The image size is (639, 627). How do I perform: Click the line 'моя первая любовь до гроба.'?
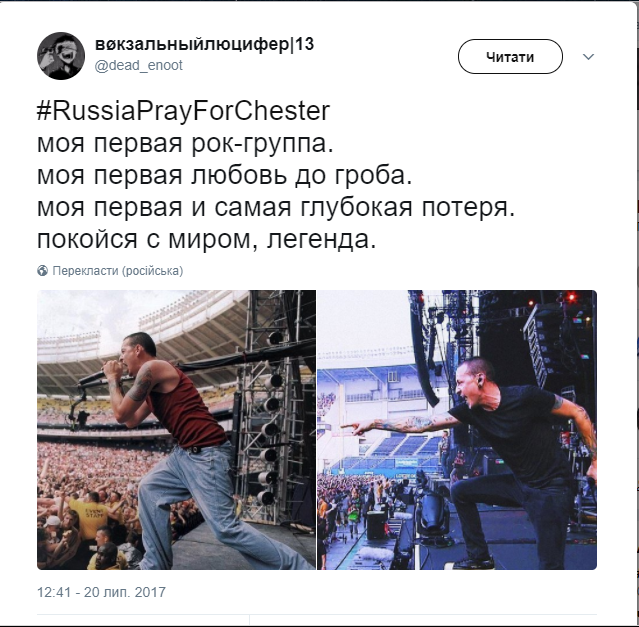click(x=225, y=175)
